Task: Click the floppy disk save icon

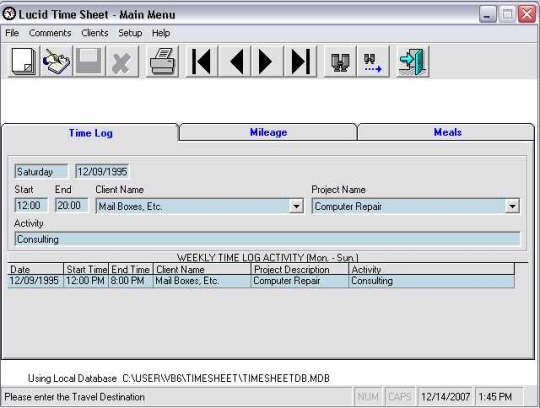Action: [89, 61]
